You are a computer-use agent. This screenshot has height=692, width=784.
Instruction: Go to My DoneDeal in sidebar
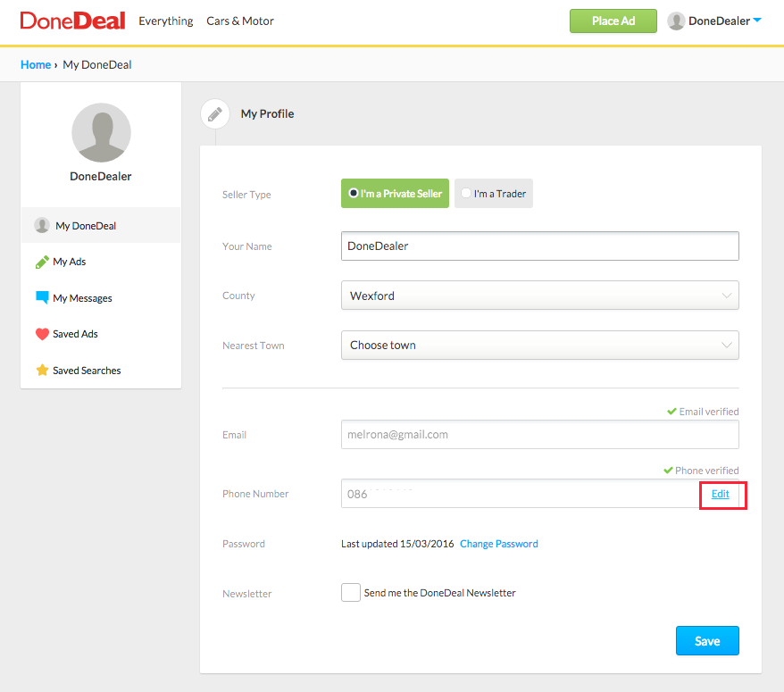point(101,226)
